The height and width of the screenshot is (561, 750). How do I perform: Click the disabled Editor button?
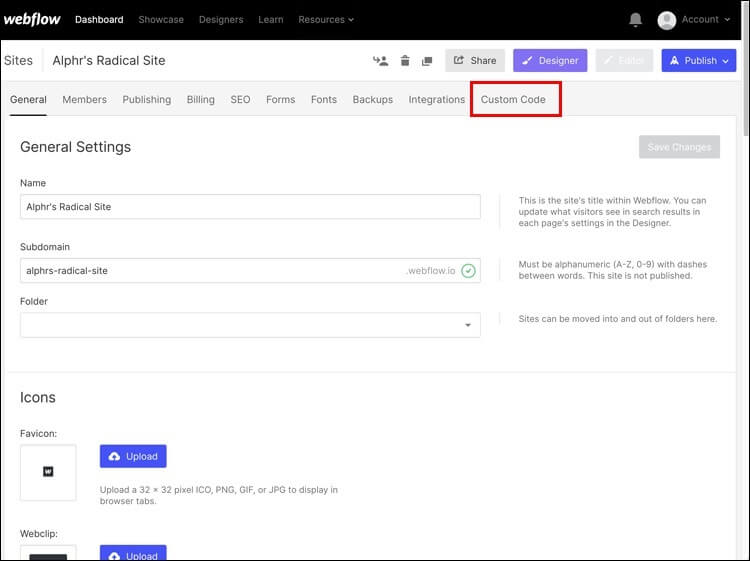(x=624, y=61)
